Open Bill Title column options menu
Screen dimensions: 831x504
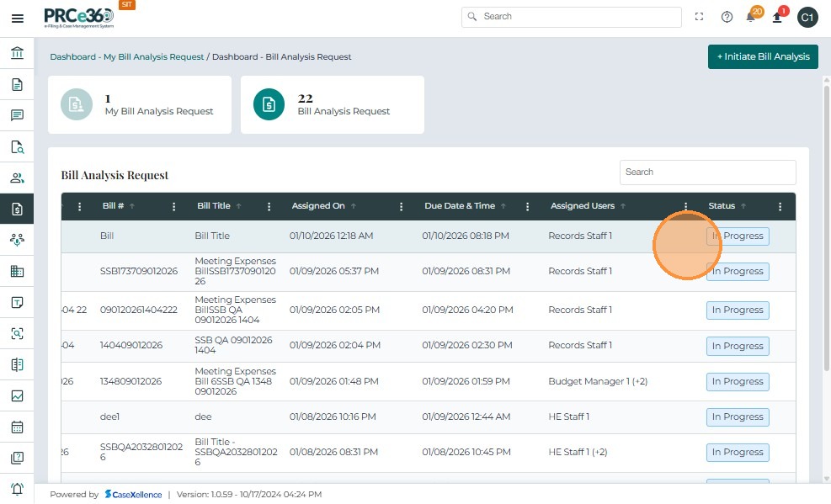269,206
